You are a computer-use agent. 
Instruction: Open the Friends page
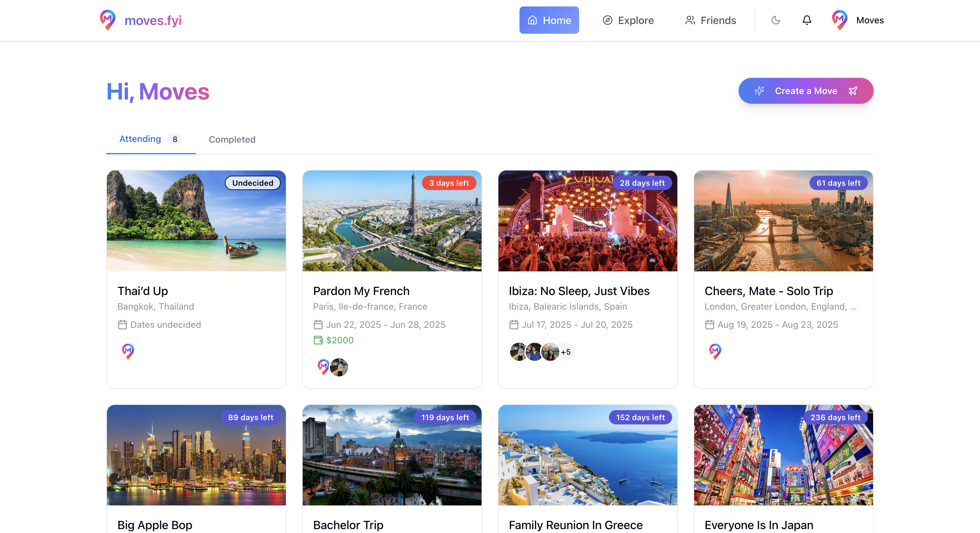click(x=710, y=20)
